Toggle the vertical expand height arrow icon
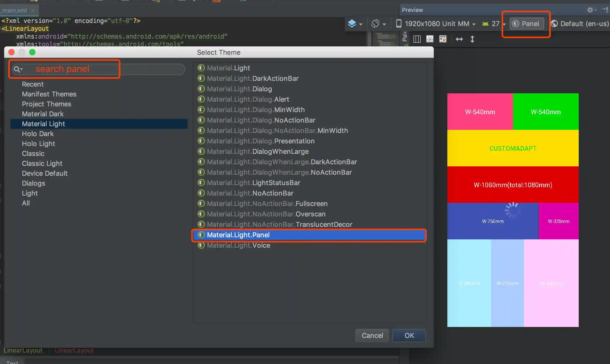The image size is (610, 364). (x=472, y=39)
